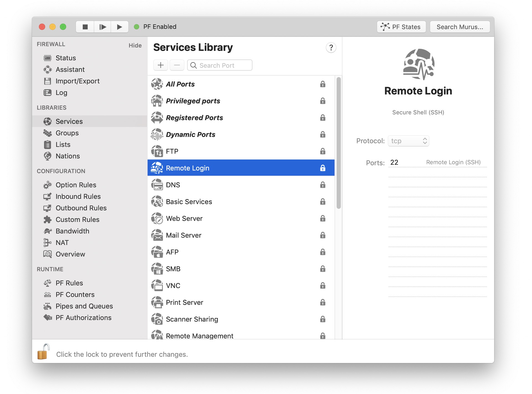The height and width of the screenshot is (394, 532).
Task: Open the NAT configuration
Action: click(x=62, y=243)
